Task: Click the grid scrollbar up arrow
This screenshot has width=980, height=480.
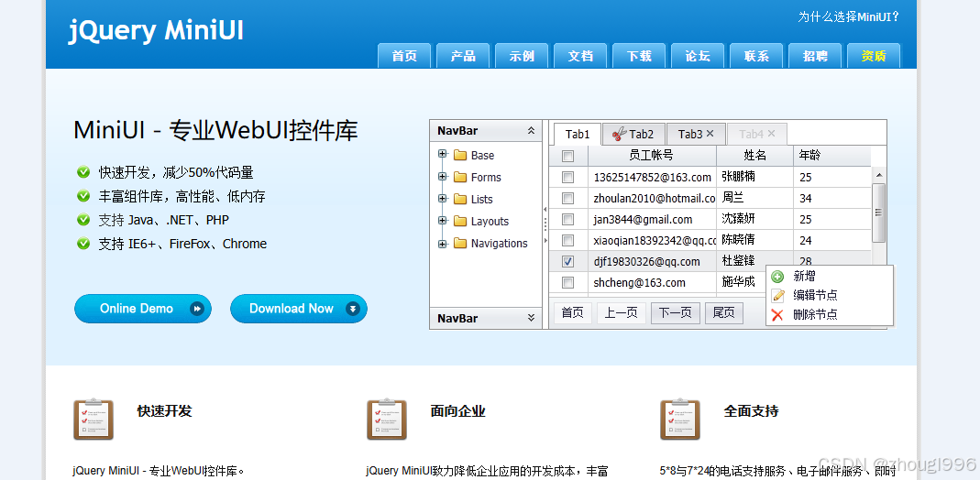Action: (879, 175)
